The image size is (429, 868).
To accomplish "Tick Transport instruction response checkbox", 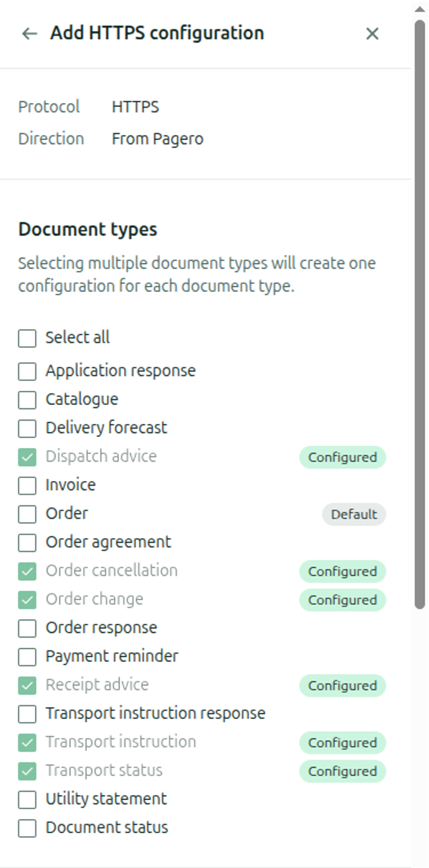I will [27, 714].
